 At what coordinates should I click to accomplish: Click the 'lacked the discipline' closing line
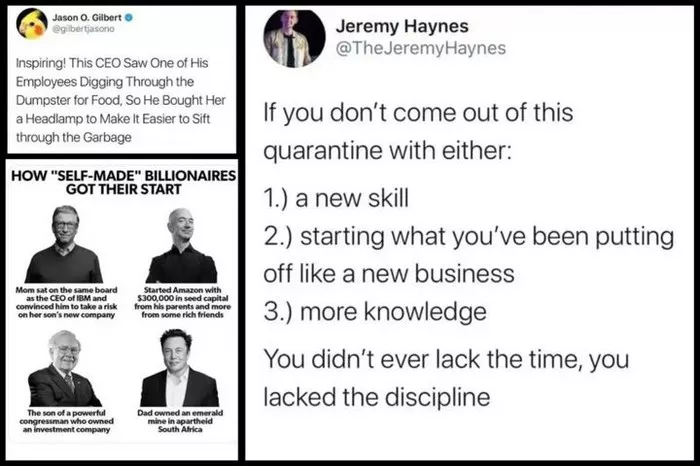coord(377,397)
